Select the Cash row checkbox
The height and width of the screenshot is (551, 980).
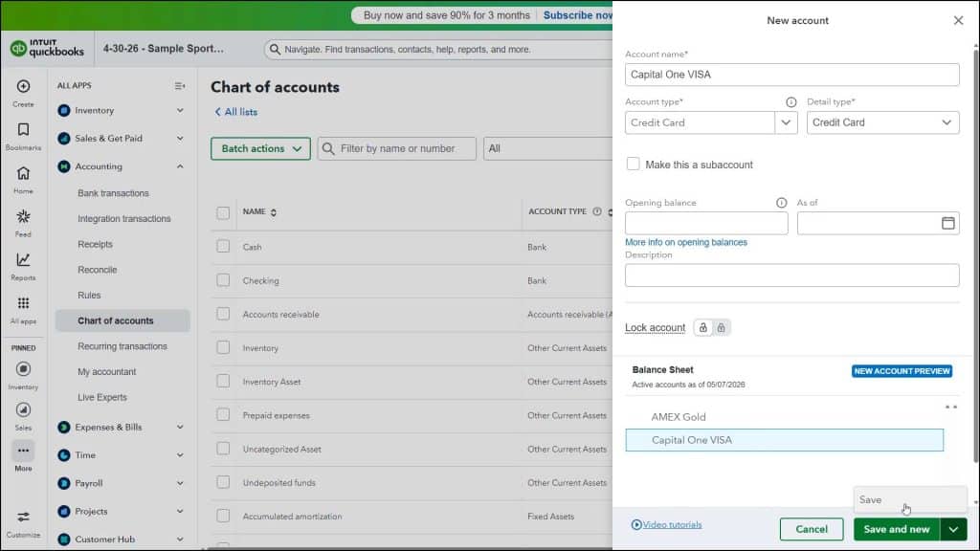pos(223,246)
